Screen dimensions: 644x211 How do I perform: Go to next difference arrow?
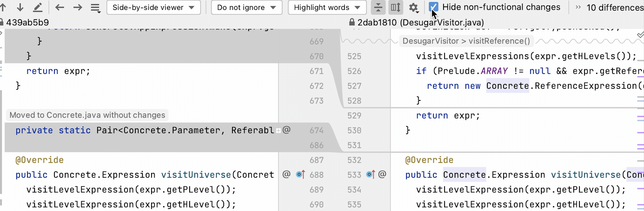pos(20,7)
